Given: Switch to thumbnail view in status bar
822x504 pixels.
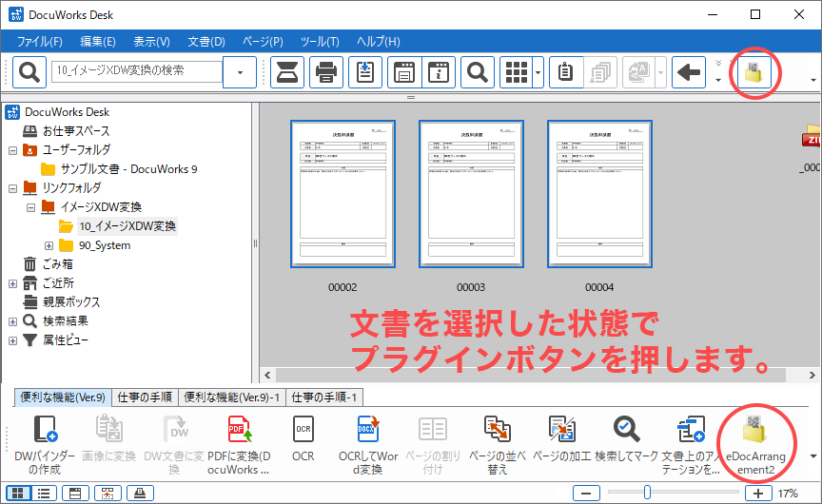Looking at the screenshot, I should 18,493.
